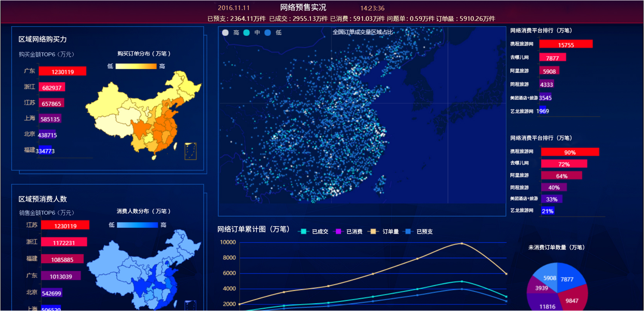
Task: Click the 携程旅游网 90% bar
Action: (x=570, y=152)
